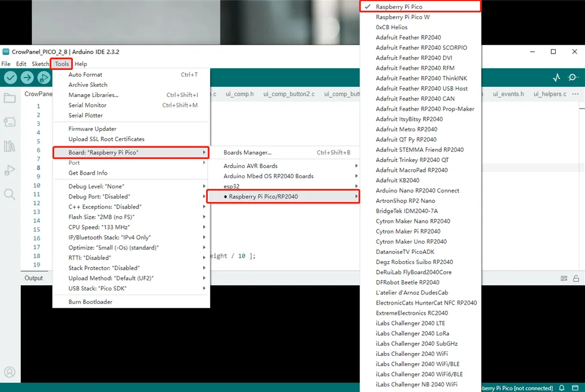Select Upload SSL Root Certificates
585x392 pixels.
(131, 139)
